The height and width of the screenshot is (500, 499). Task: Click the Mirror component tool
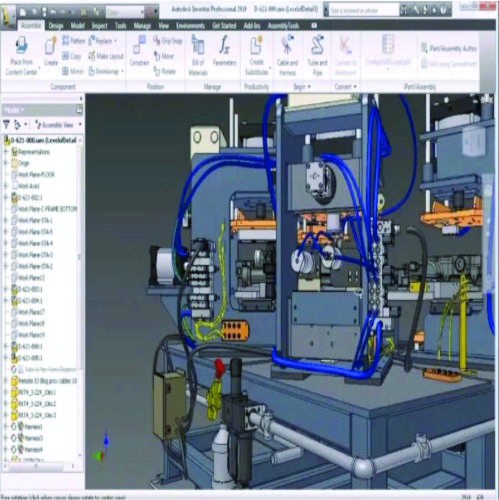[73, 71]
